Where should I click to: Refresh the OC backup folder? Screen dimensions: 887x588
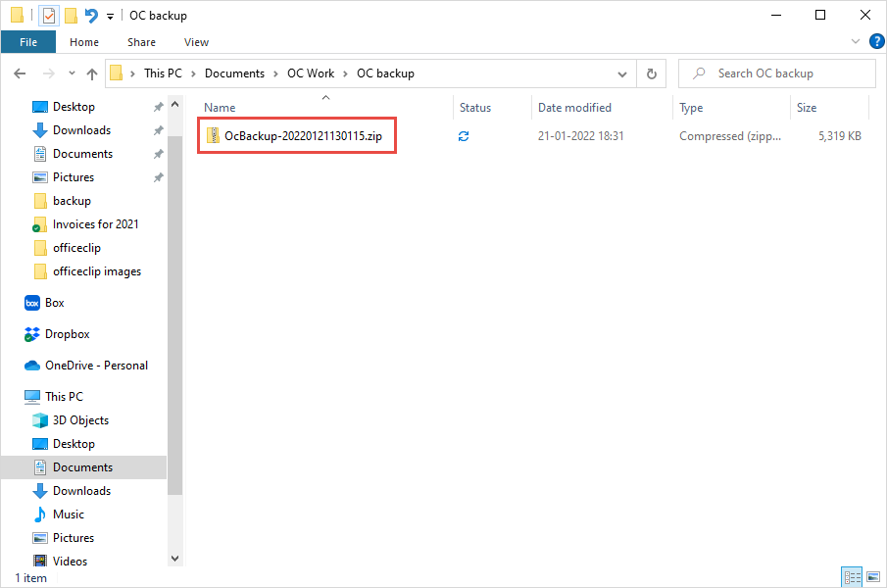coord(652,74)
